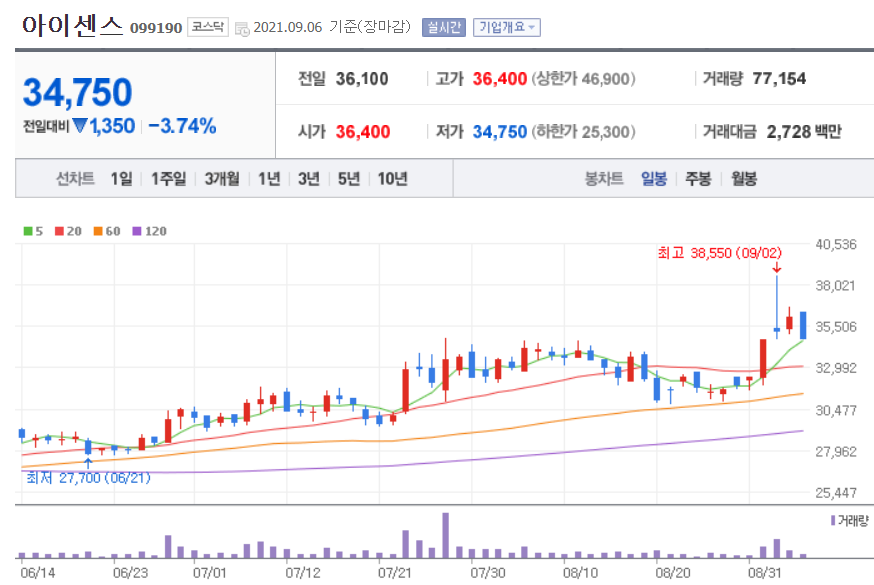The height and width of the screenshot is (585, 874).
Task: Click the calendar clock icon beside the date
Action: (x=242, y=28)
